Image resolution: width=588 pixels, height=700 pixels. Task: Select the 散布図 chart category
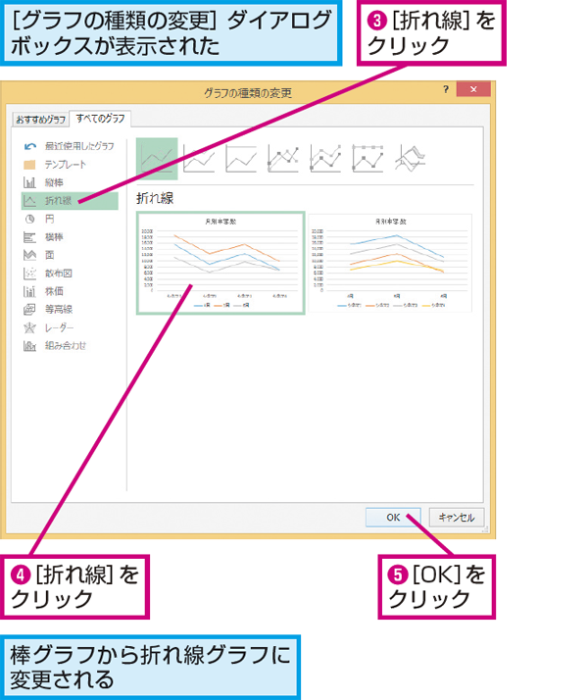click(70, 274)
